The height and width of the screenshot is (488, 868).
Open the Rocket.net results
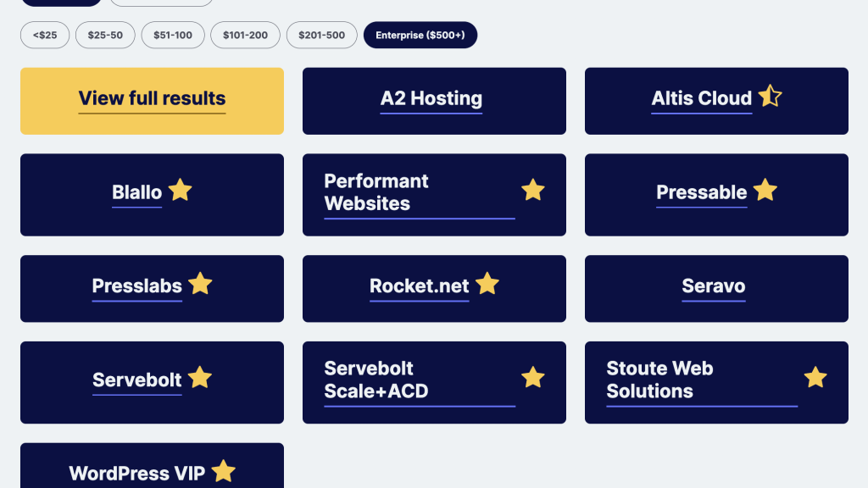click(x=419, y=286)
